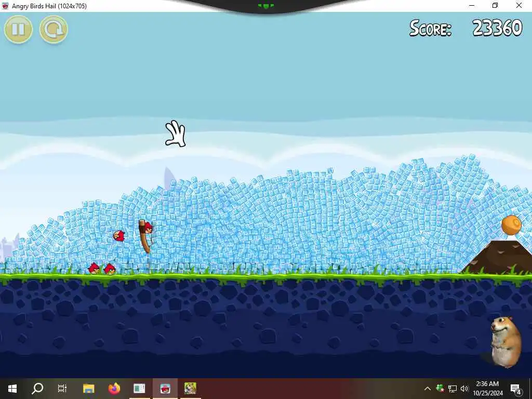Select the left waiting red bird on grass
Image resolution: width=532 pixels, height=399 pixels.
94,269
